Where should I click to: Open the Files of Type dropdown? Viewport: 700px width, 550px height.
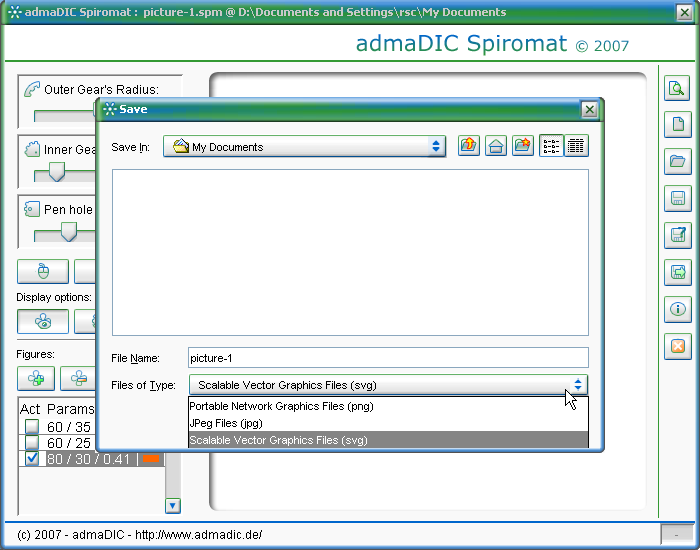(388, 385)
